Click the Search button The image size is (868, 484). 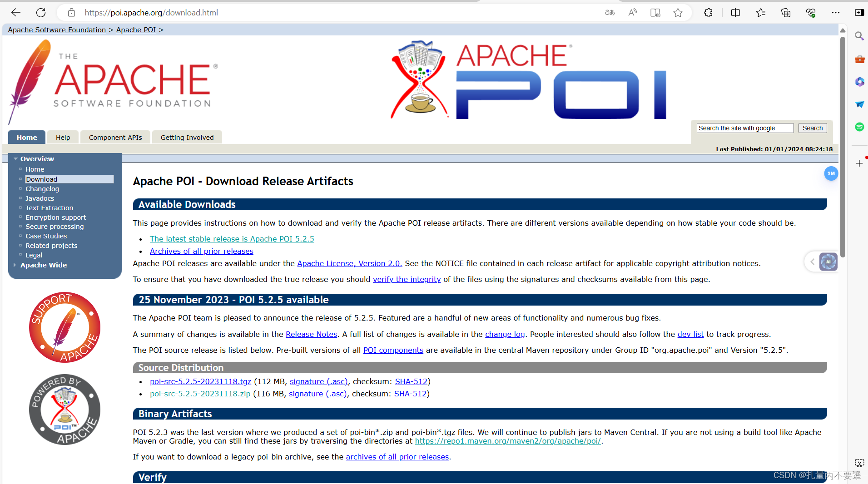pos(813,128)
